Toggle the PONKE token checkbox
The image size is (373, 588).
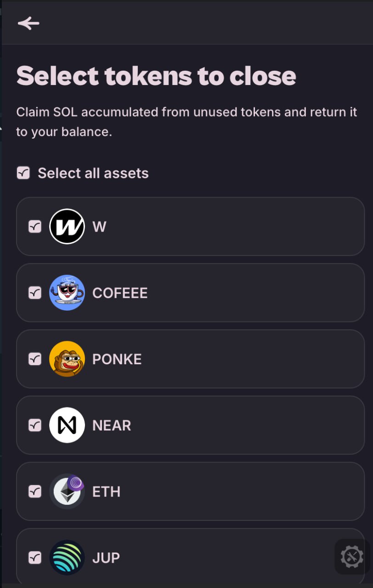coord(35,359)
